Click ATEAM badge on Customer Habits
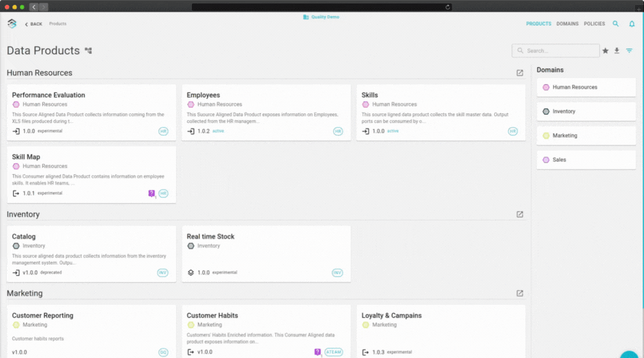Screen dimensions: 644x358 coord(333,352)
